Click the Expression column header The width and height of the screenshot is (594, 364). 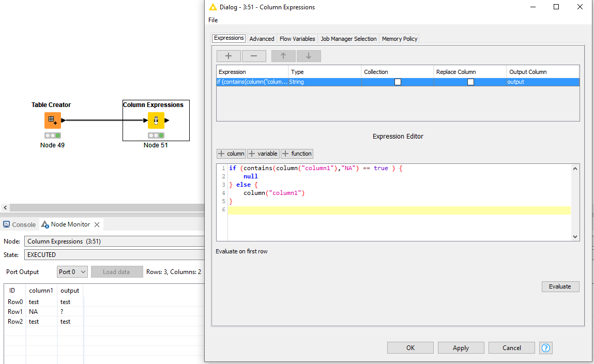pyautogui.click(x=252, y=72)
